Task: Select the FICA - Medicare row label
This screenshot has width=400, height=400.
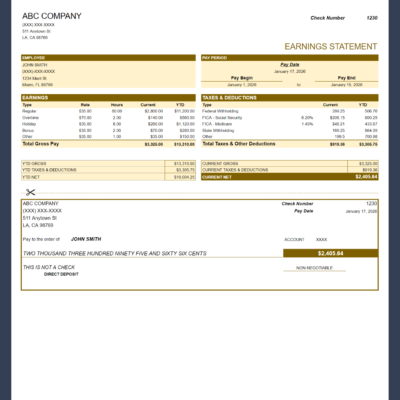Action: pyautogui.click(x=217, y=124)
